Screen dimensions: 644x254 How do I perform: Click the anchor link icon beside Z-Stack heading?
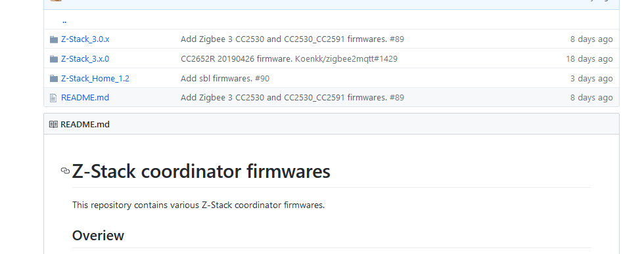tap(65, 171)
